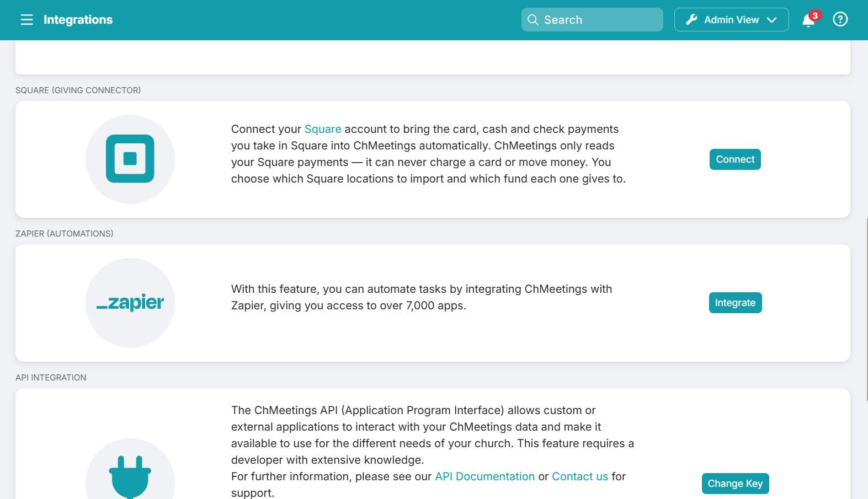Connect the Square giving connector
Image resolution: width=868 pixels, height=499 pixels.
click(735, 159)
